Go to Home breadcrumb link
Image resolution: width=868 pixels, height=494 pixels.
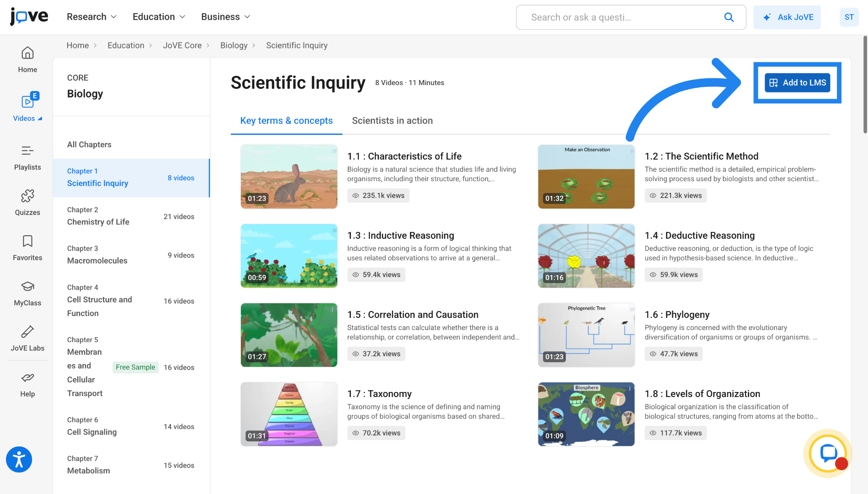point(78,45)
